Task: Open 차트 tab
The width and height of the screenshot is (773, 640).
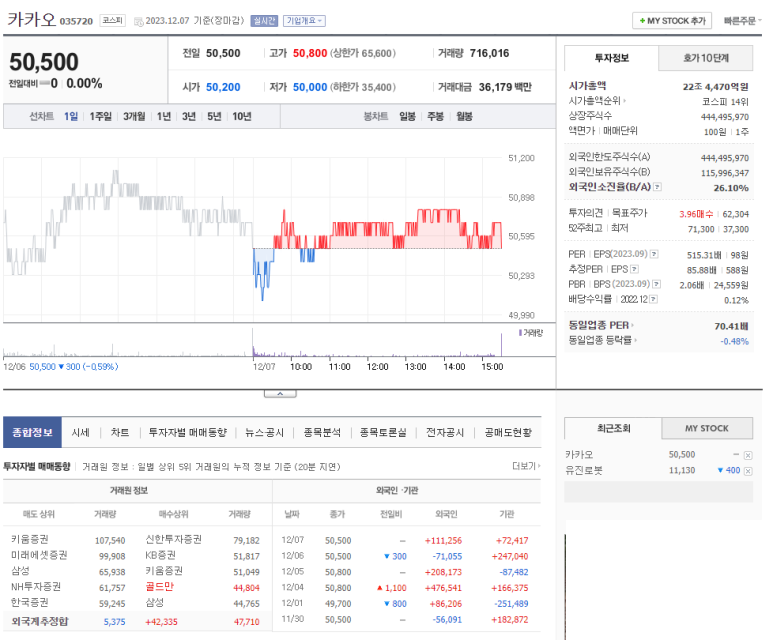Action: click(x=120, y=432)
